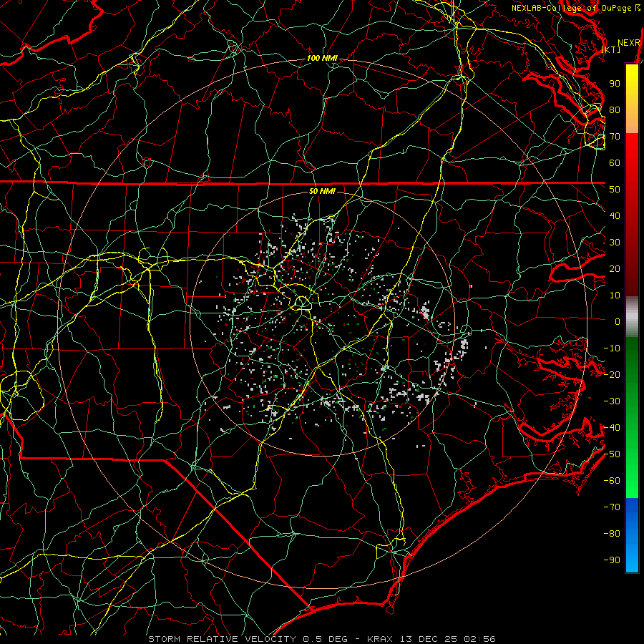The width and height of the screenshot is (644, 644).
Task: Click the blue segment of velocity color bar
Action: pos(632,535)
